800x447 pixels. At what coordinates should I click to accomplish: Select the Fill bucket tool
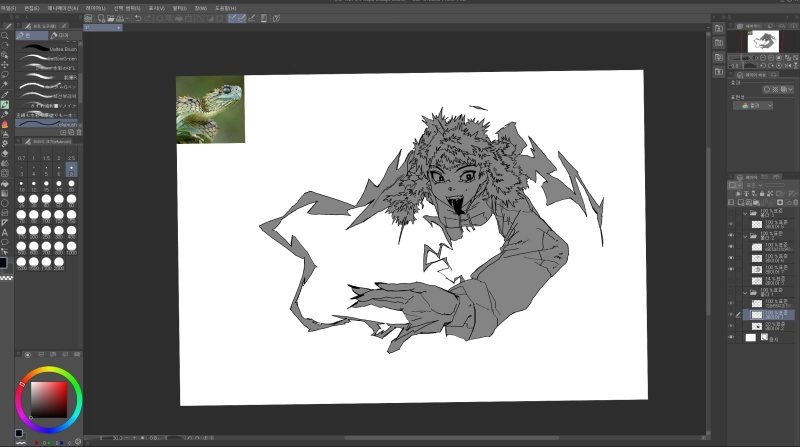(x=5, y=182)
